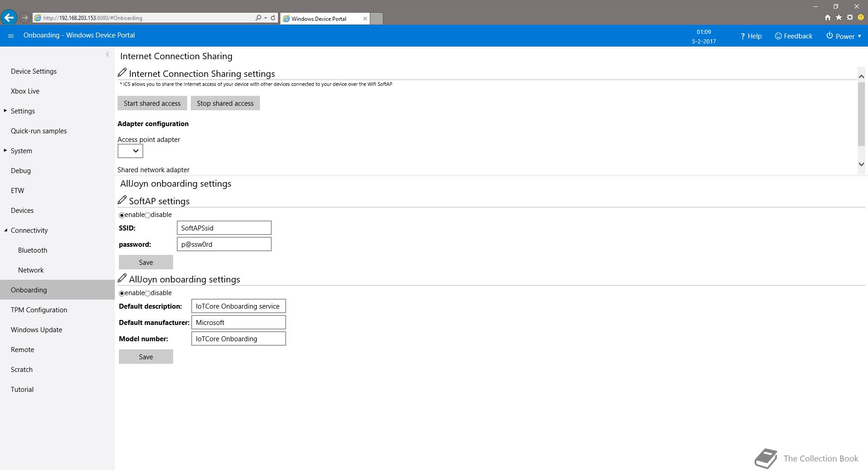Image resolution: width=868 pixels, height=470 pixels.
Task: Open Scratch page in sidebar
Action: coord(22,370)
